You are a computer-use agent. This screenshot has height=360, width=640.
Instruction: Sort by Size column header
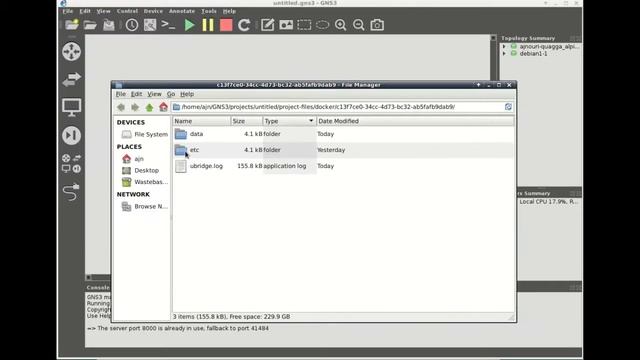(247, 121)
